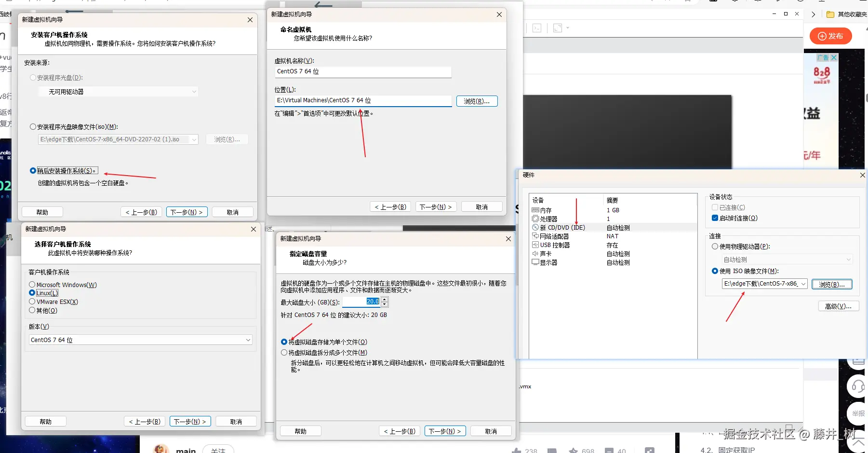Open the ISO image path dropdown in 硬件 dialog
868x453 pixels.
(803, 284)
